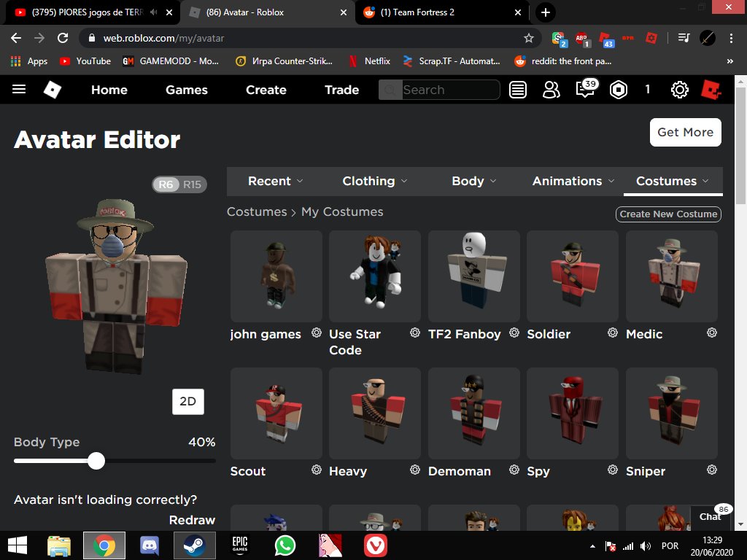This screenshot has width=747, height=560.
Task: Open settings gear for Sniper costume
Action: (x=712, y=470)
